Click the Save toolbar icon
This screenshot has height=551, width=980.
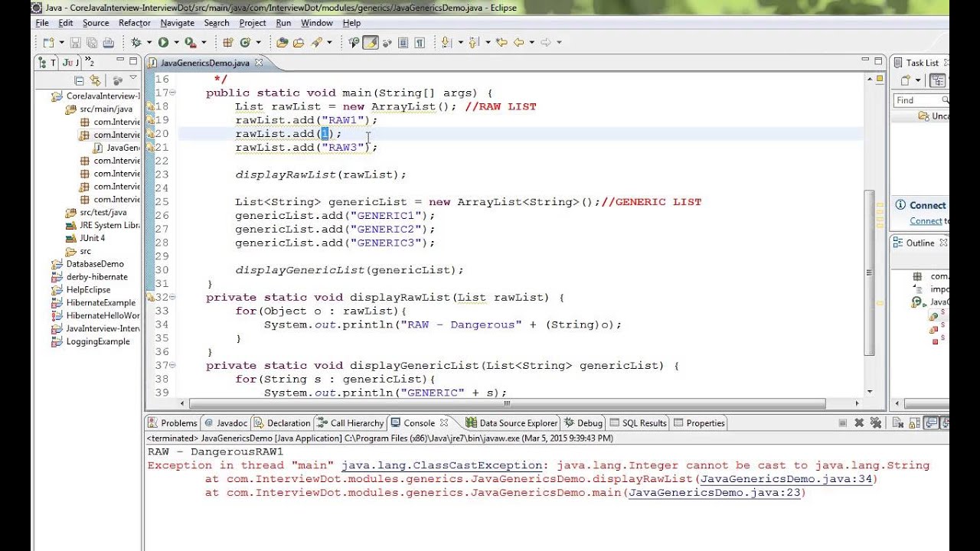pos(75,43)
